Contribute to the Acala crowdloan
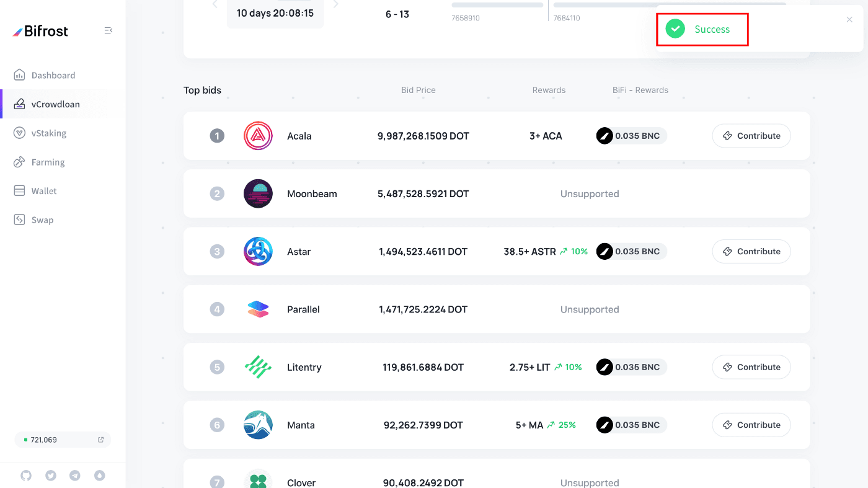 (751, 136)
